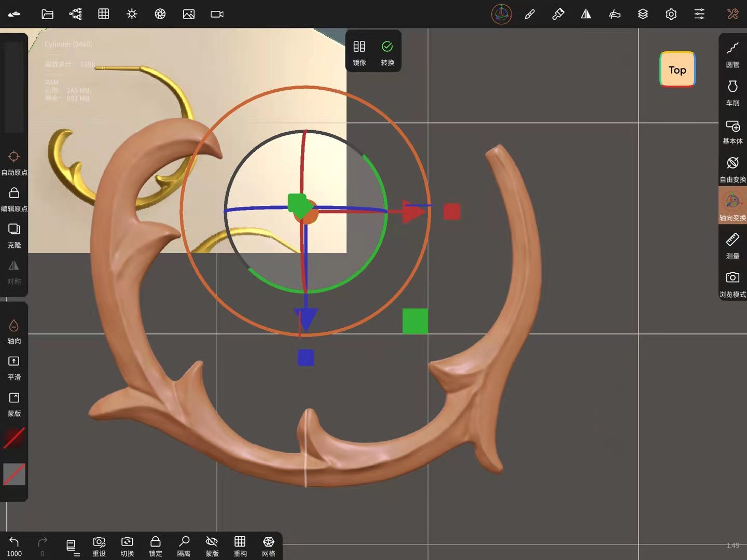747x560 pixels.
Task: Click the 平滑 smooth shortcut
Action: pos(14,368)
